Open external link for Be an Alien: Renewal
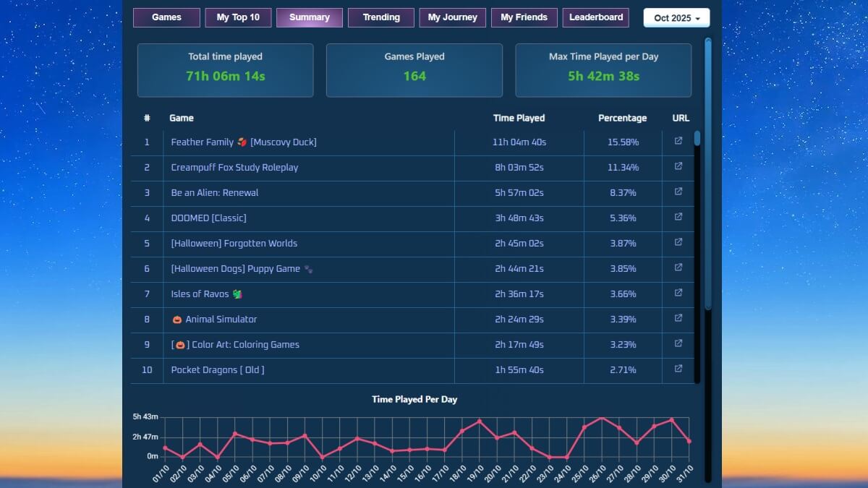The height and width of the screenshot is (488, 868). [x=678, y=192]
